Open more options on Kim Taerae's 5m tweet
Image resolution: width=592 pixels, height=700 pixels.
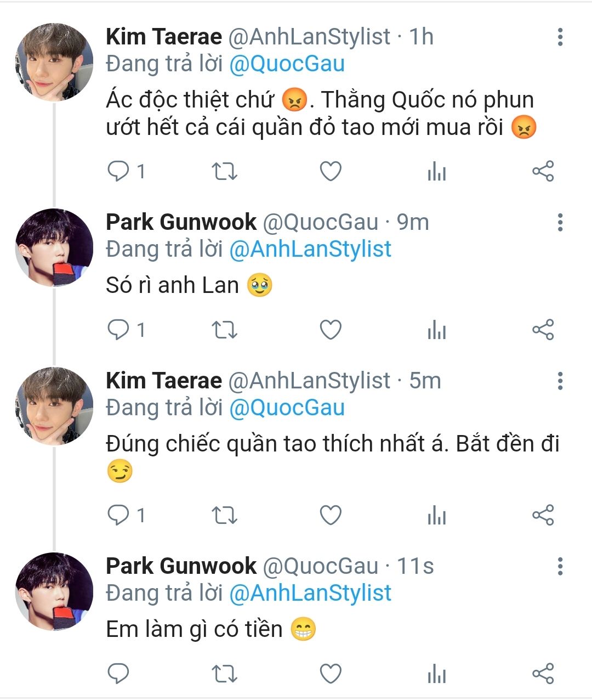pos(560,380)
